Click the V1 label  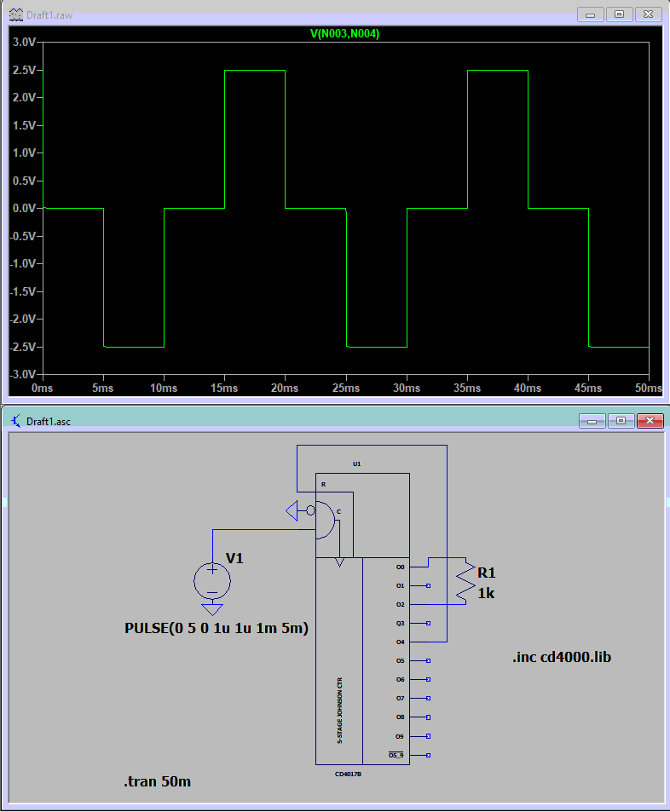[234, 558]
